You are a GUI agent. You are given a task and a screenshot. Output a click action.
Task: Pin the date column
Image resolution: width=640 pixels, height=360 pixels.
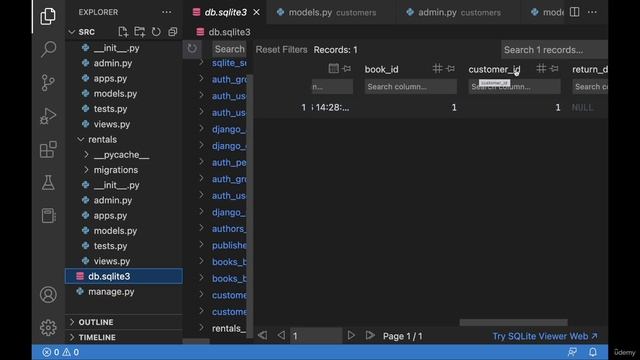[347, 69]
